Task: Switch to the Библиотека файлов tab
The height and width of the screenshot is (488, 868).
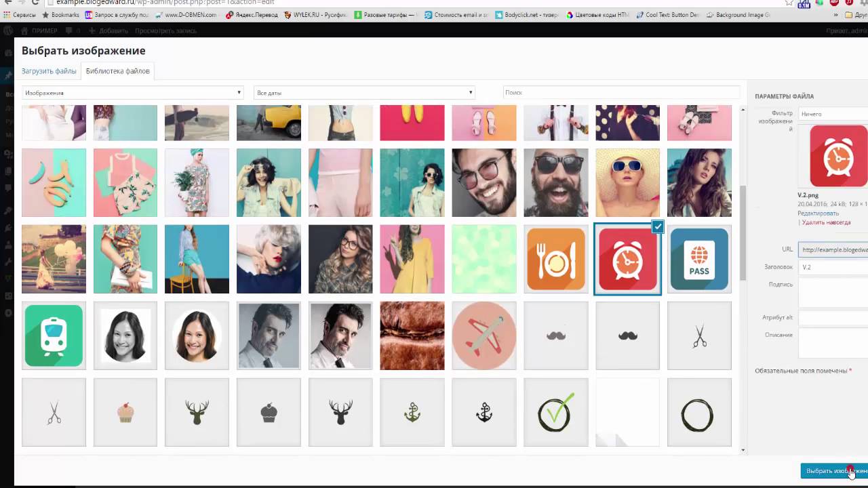Action: click(117, 70)
